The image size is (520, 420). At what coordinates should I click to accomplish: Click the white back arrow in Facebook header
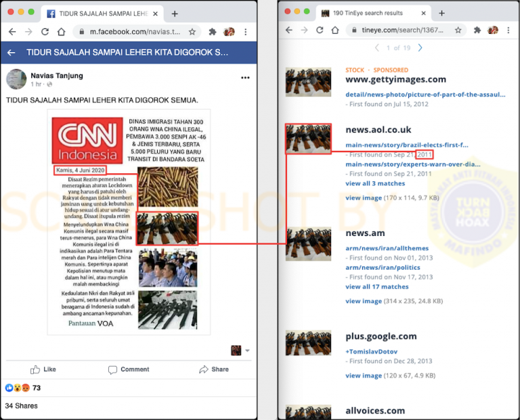click(12, 52)
